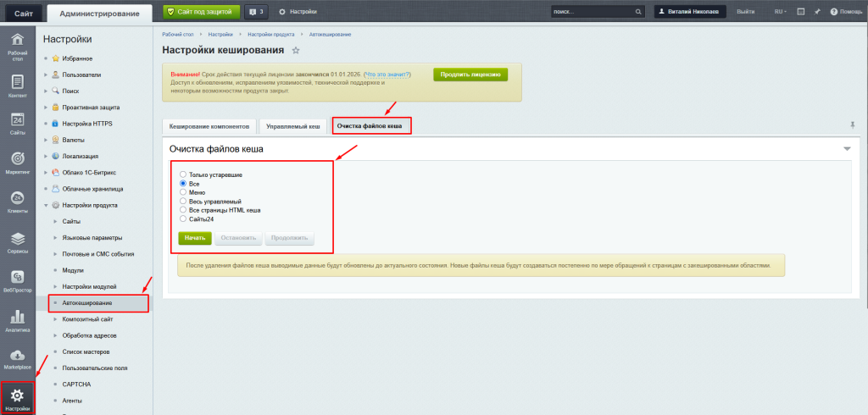Switch to the Сайт top tab

[23, 14]
